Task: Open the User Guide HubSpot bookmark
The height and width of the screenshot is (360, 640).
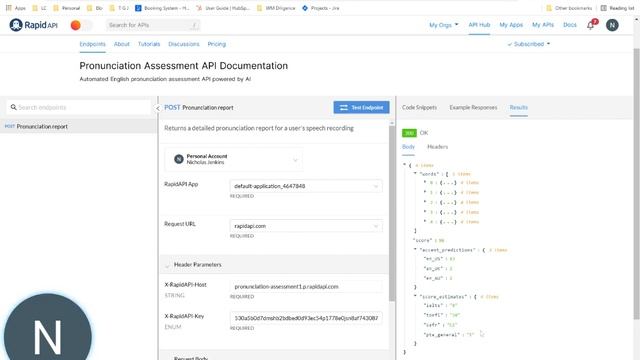Action: coord(223,8)
